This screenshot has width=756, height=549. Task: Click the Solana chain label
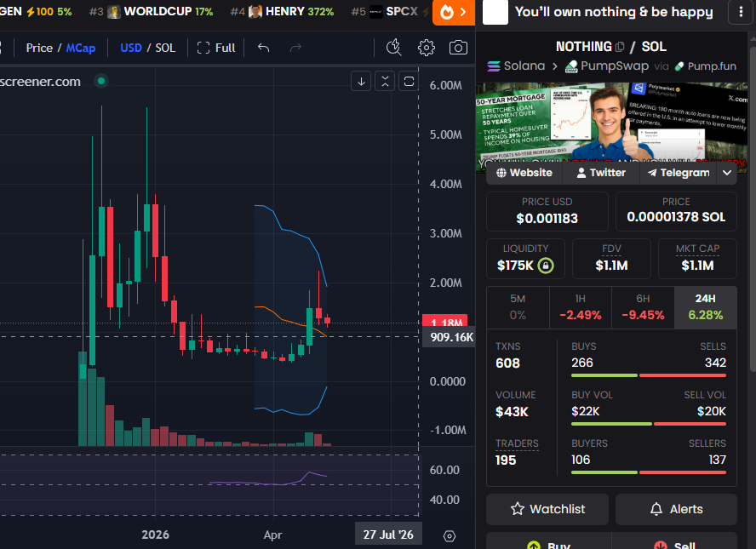[524, 66]
